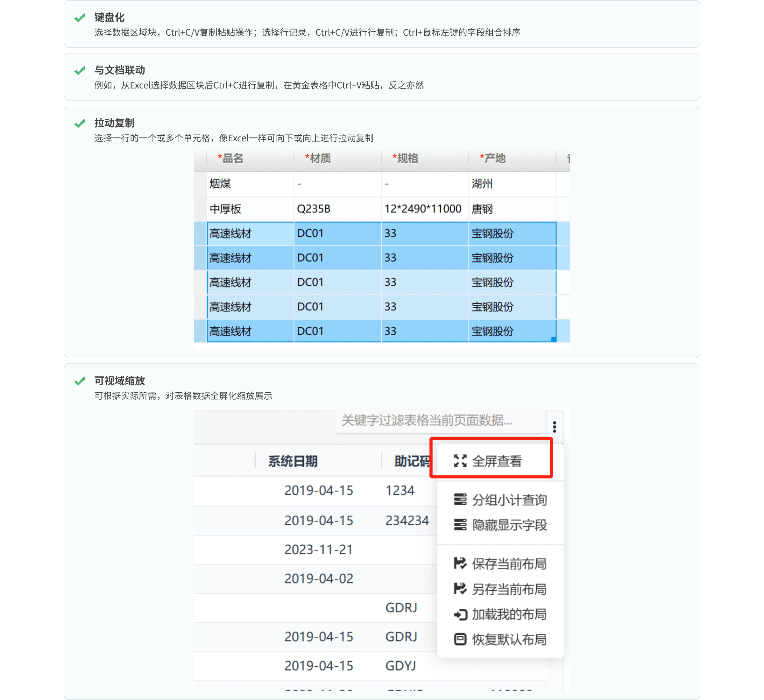Click the row header beside 中厚板

click(200, 209)
